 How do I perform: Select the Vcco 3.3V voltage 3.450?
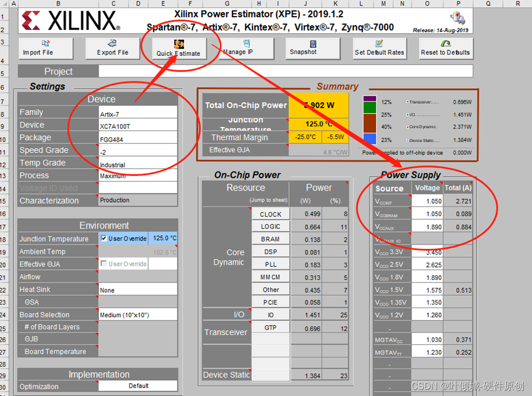(427, 252)
